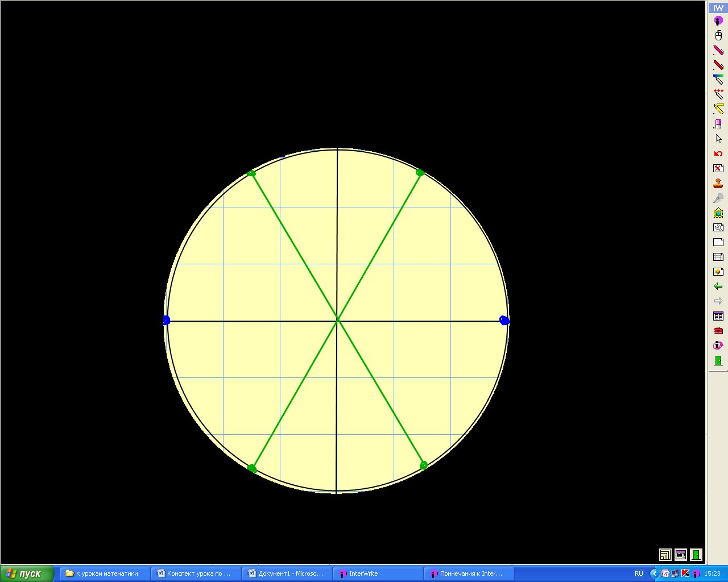Open Kaspersky tray icon

[685, 573]
